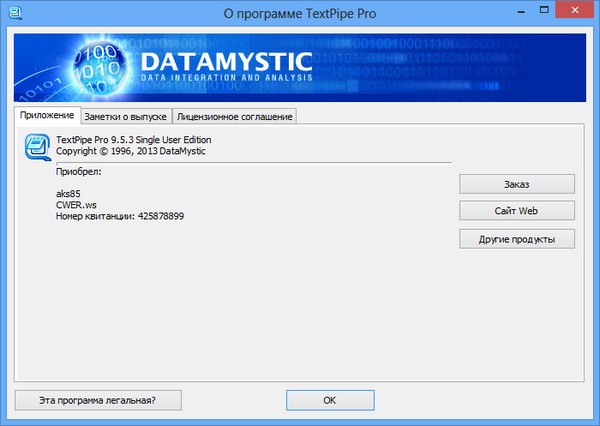Confirm the dialog with OK
Viewport: 600px width, 426px height.
point(329,399)
